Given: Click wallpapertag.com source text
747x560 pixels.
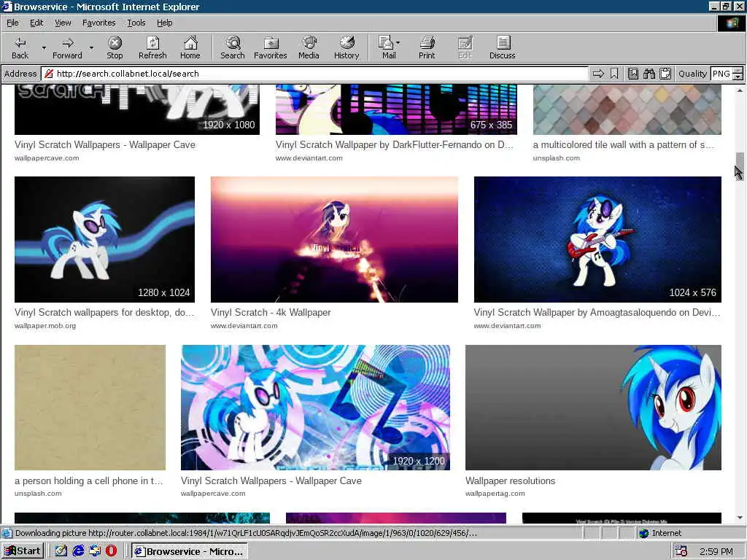Looking at the screenshot, I should (x=495, y=494).
